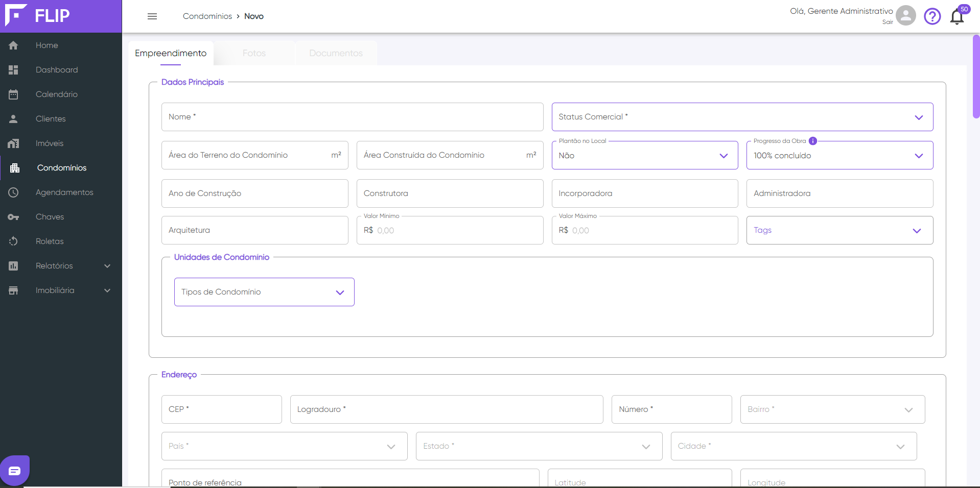Focus the Logradouro input field

tap(447, 409)
